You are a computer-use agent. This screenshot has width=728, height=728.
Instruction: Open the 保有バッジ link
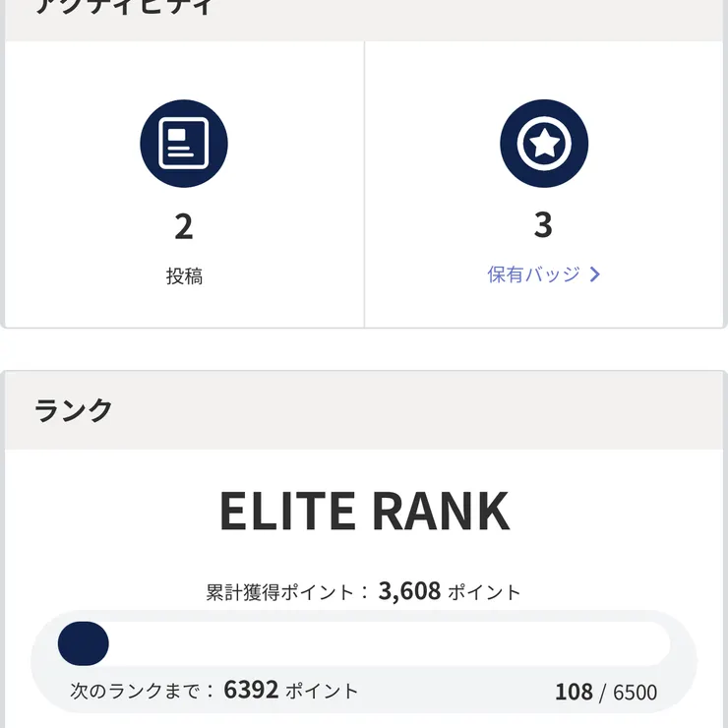(x=534, y=274)
